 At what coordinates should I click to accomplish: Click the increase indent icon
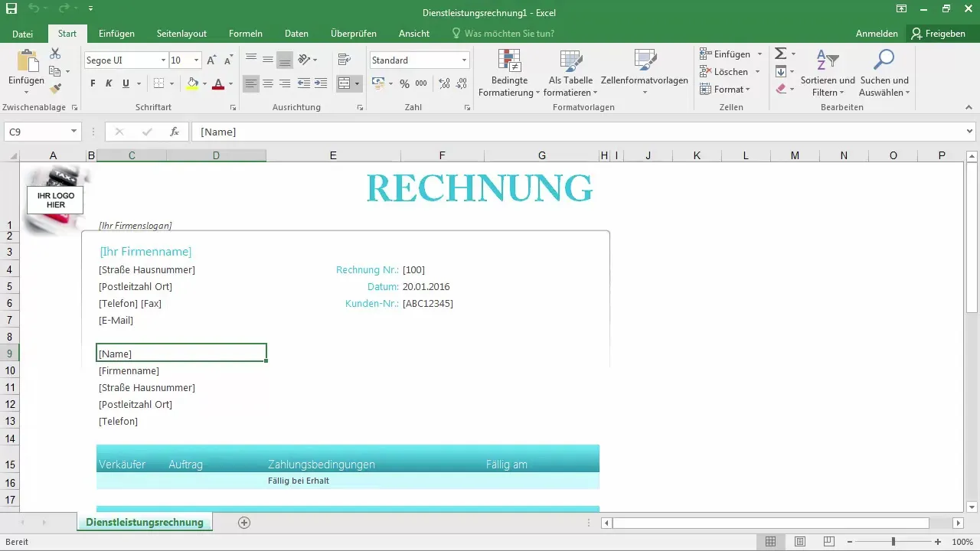coord(321,83)
